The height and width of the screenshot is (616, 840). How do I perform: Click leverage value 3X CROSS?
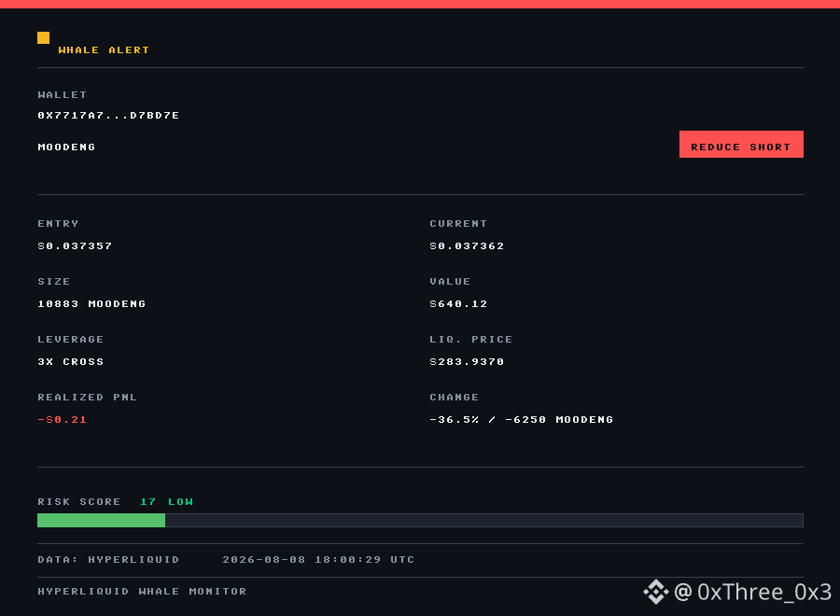point(71,361)
